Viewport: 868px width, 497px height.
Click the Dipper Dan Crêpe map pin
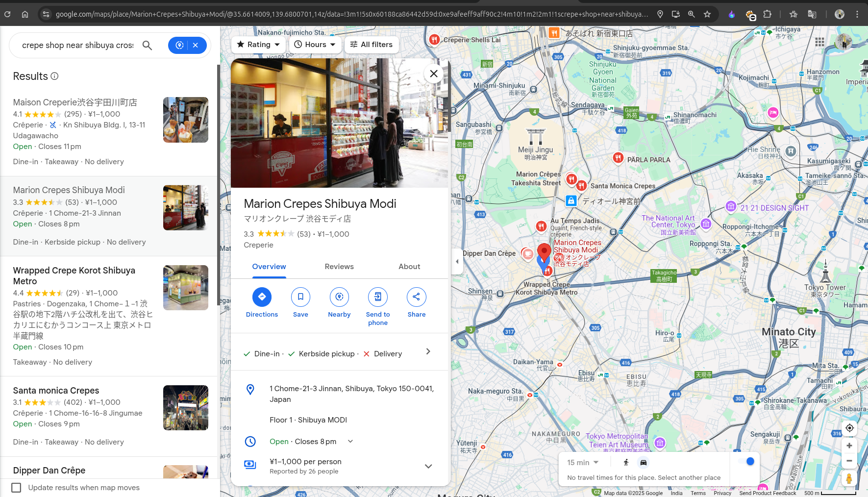tap(527, 253)
